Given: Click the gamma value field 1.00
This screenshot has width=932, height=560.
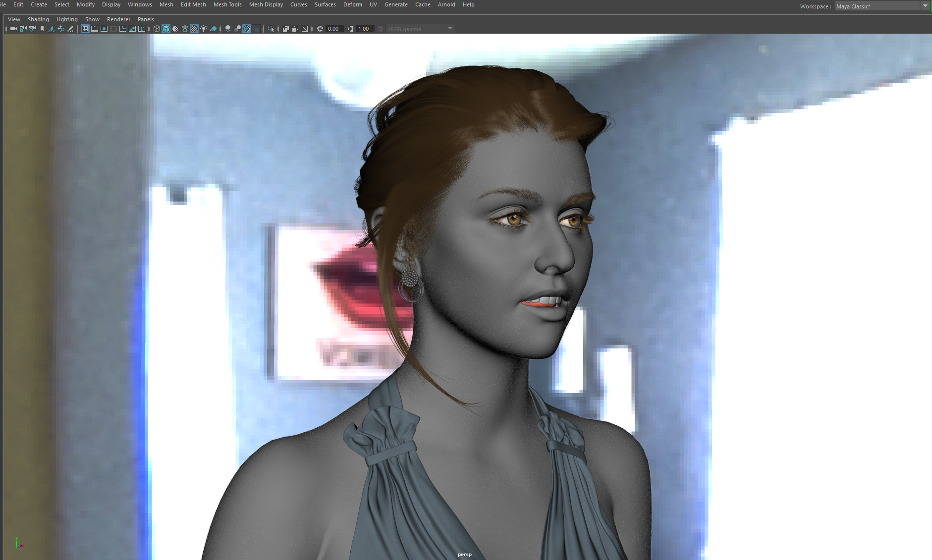Looking at the screenshot, I should pos(365,29).
